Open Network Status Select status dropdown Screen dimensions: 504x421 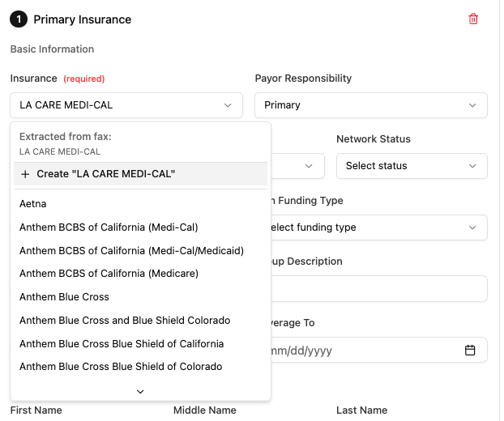(x=412, y=166)
